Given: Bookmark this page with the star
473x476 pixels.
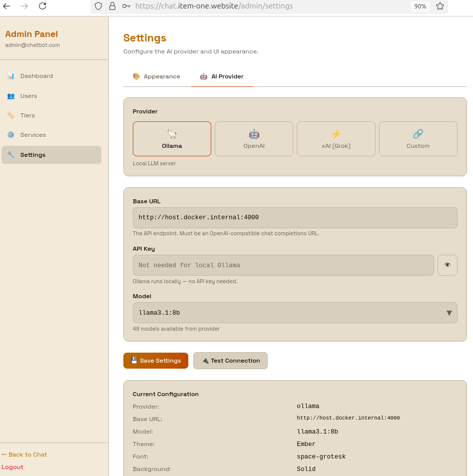Looking at the screenshot, I should [x=440, y=6].
